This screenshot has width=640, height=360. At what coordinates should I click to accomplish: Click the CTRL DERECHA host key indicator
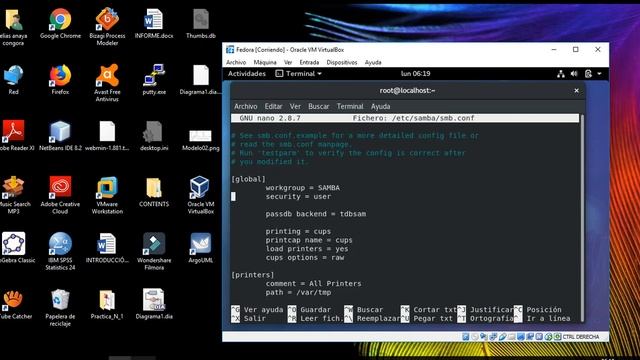580,337
